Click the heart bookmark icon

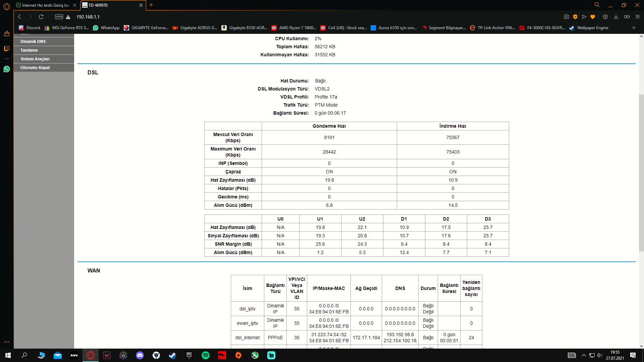click(593, 17)
